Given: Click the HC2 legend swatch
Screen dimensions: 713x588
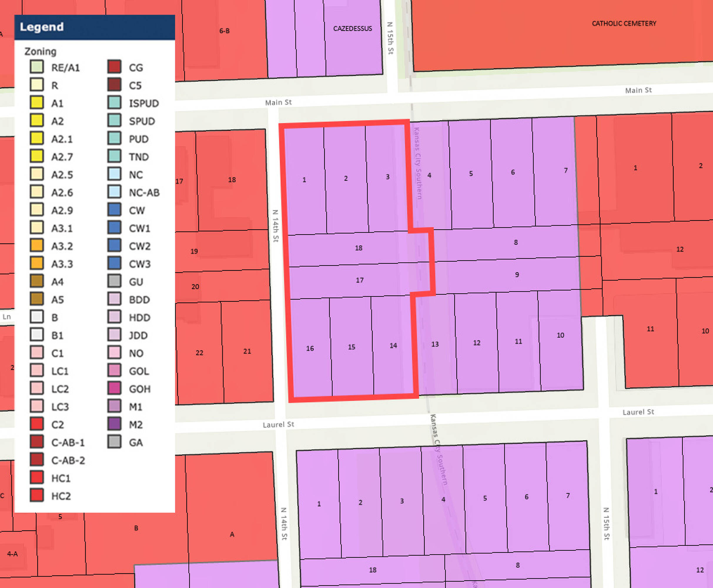Looking at the screenshot, I should pyautogui.click(x=36, y=495).
